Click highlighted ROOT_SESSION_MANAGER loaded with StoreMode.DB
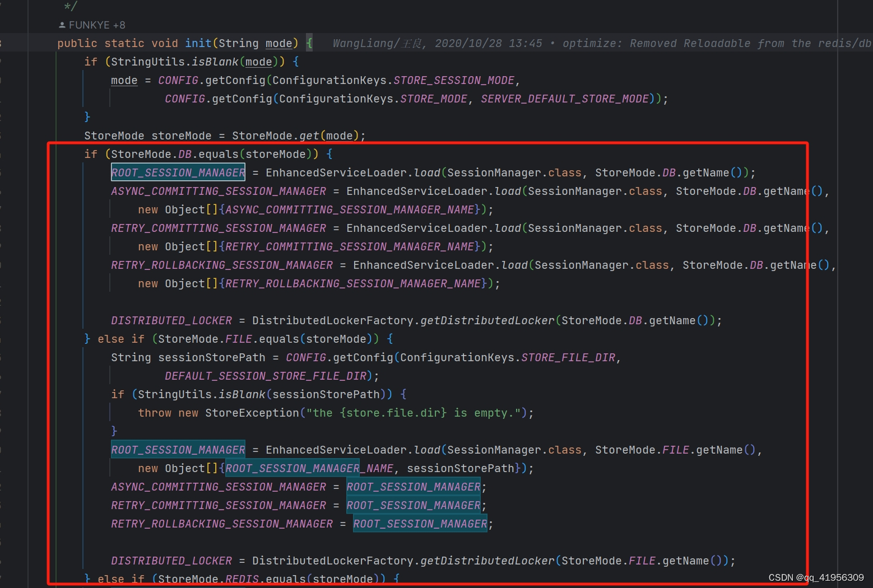The width and height of the screenshot is (873, 588). click(178, 172)
